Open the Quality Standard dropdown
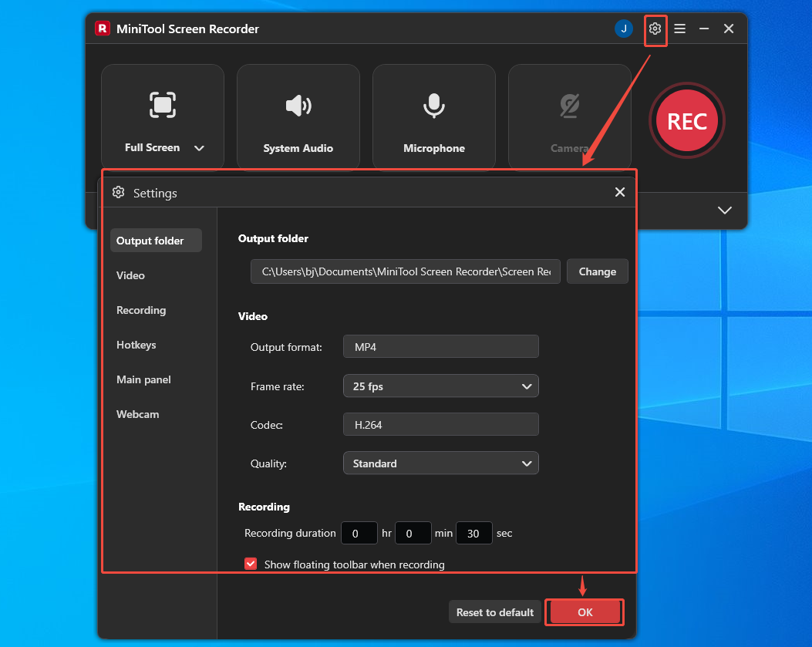 (440, 463)
